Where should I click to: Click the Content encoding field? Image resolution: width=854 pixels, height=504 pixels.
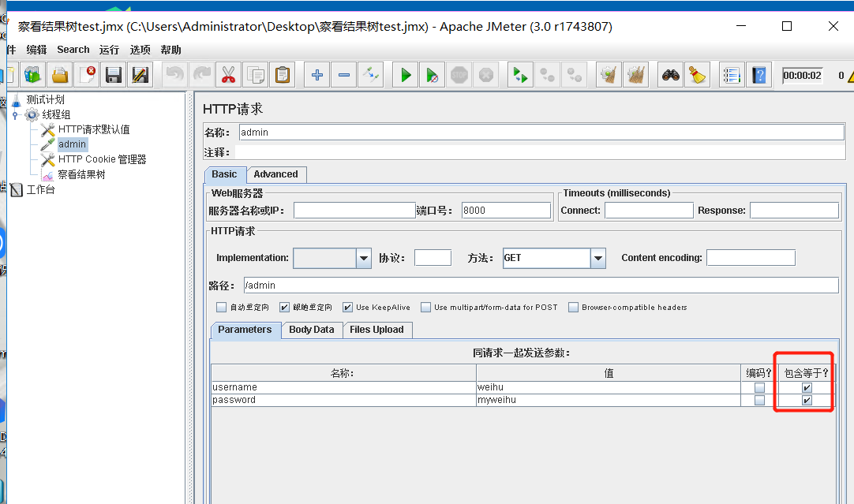[751, 258]
